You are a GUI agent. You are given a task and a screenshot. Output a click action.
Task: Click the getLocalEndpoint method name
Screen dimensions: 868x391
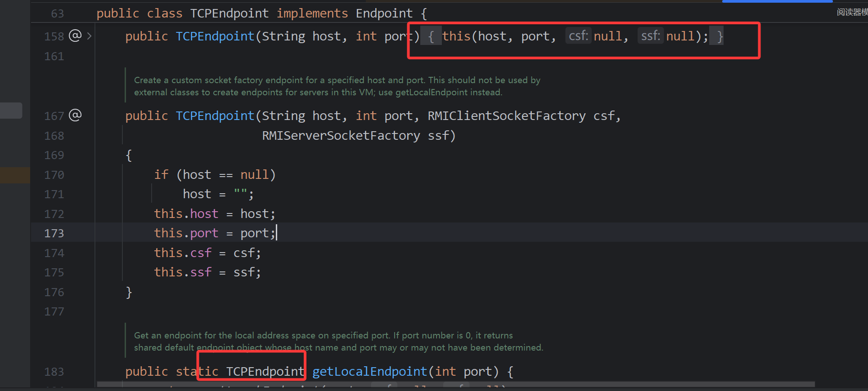tap(369, 372)
